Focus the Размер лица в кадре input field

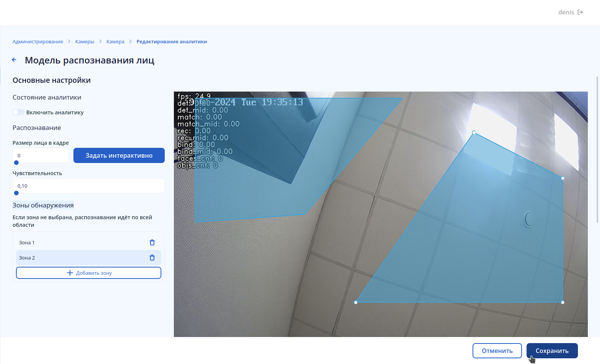[41, 155]
